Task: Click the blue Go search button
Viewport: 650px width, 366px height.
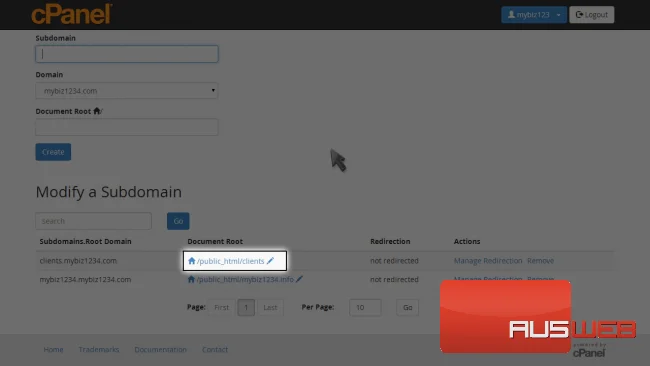Action: pyautogui.click(x=178, y=221)
